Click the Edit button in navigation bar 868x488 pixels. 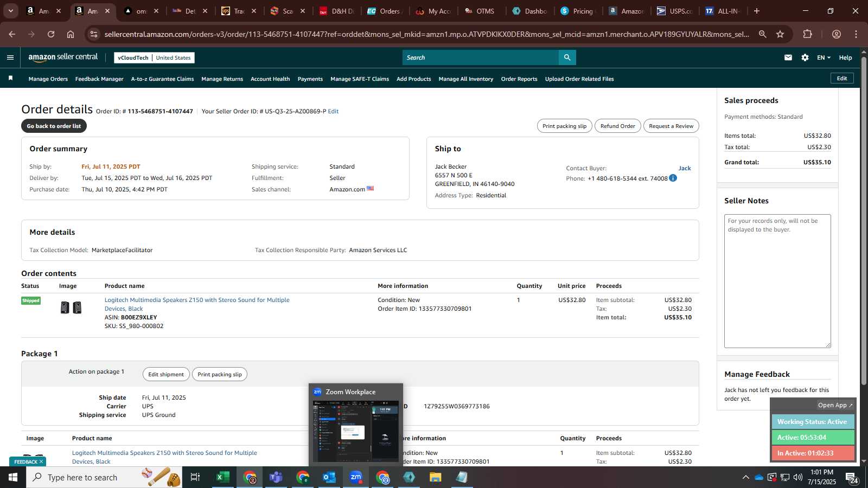click(842, 78)
